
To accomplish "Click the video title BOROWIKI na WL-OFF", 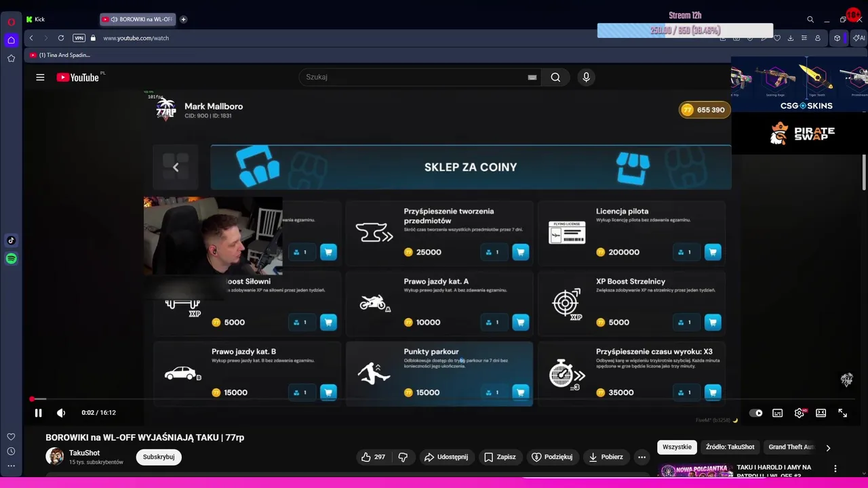I will point(145,438).
